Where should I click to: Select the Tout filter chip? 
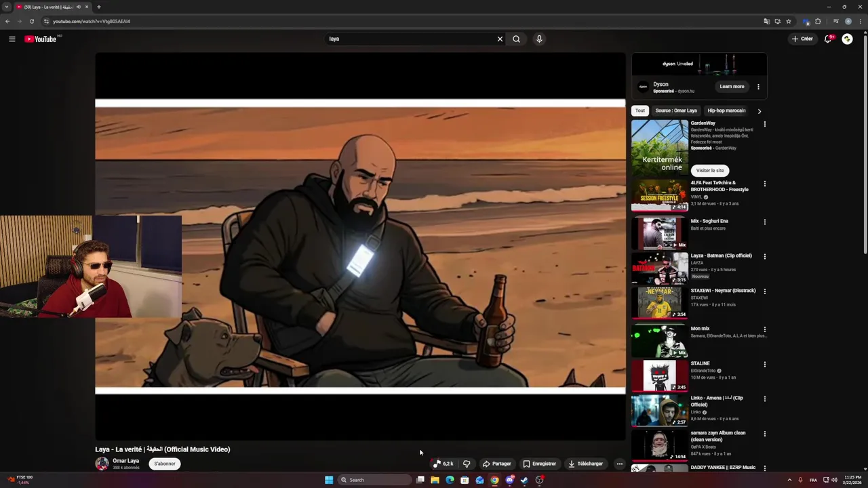coord(640,110)
